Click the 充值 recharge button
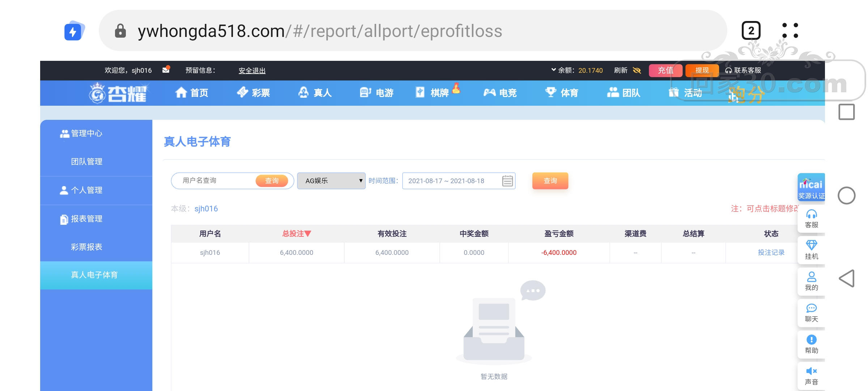Viewport: 868px width, 391px height. pos(665,70)
